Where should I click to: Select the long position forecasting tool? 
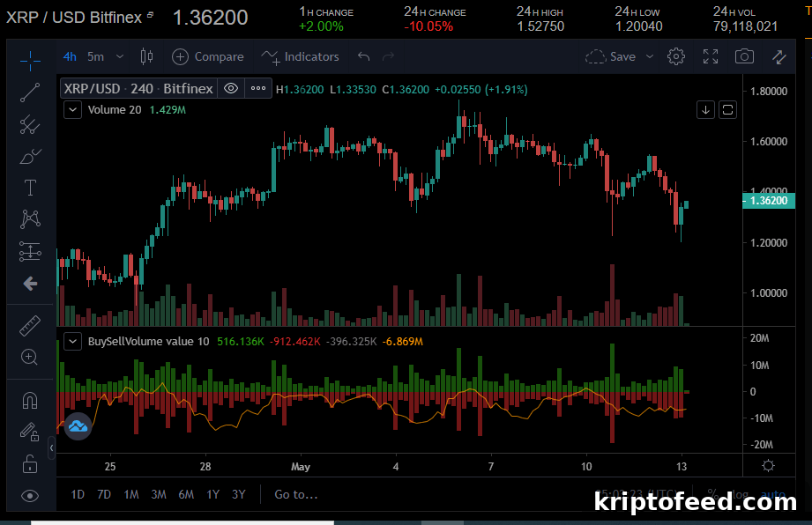pos(30,251)
